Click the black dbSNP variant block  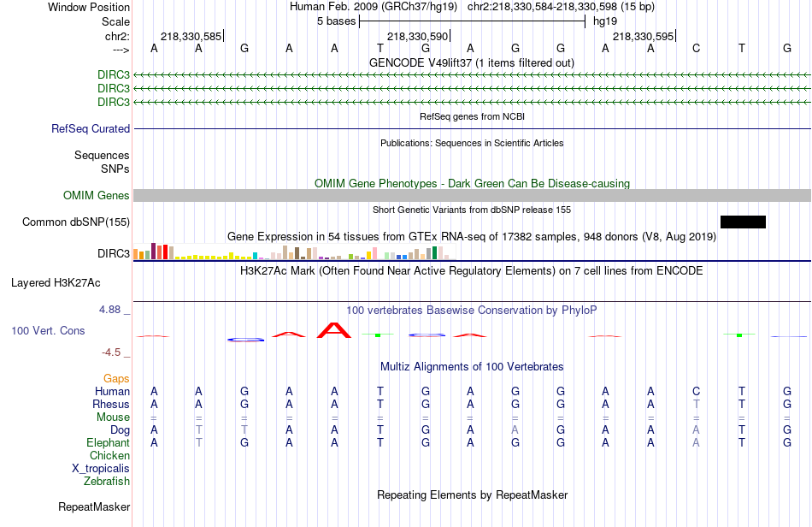[x=743, y=222]
